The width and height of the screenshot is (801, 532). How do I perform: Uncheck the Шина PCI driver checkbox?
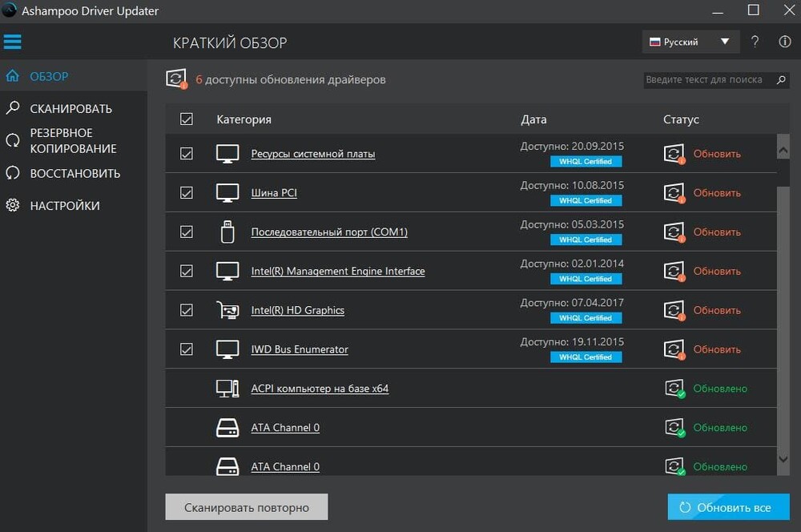point(187,193)
